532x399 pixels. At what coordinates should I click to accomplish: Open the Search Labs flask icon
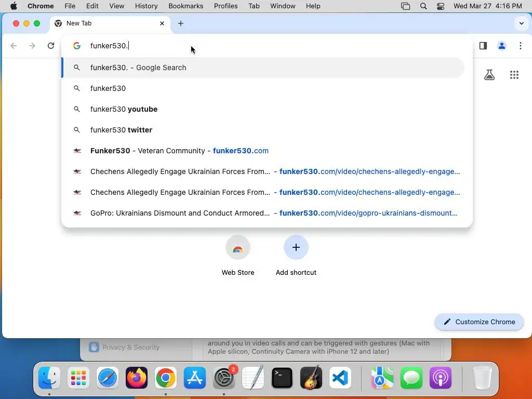pos(489,75)
